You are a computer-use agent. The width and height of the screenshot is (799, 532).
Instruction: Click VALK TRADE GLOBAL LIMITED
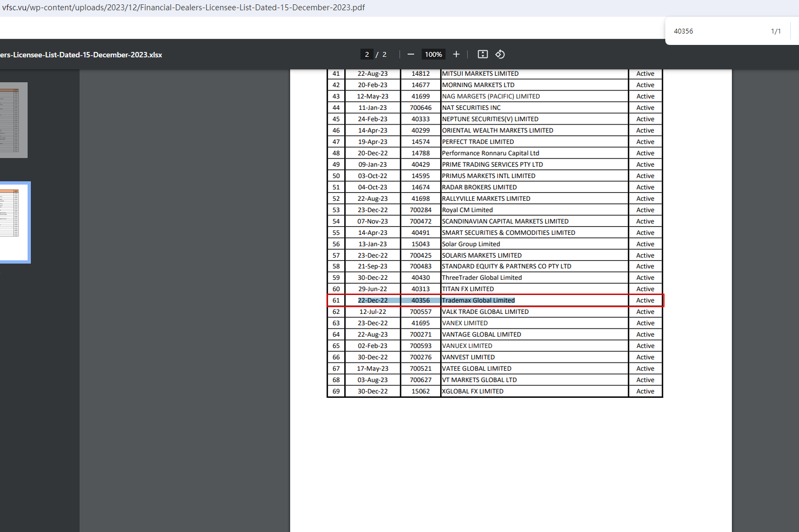click(486, 312)
